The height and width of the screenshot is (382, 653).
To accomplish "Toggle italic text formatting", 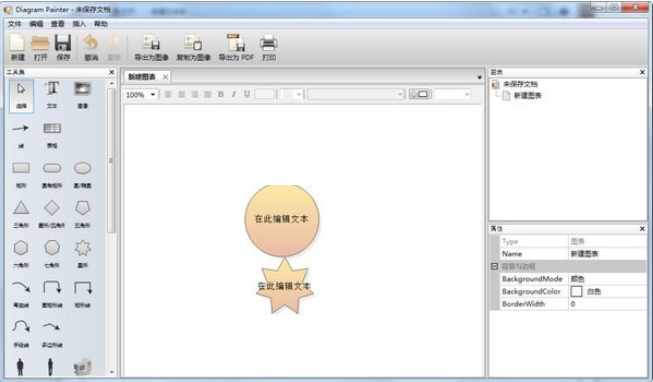I will pos(234,94).
